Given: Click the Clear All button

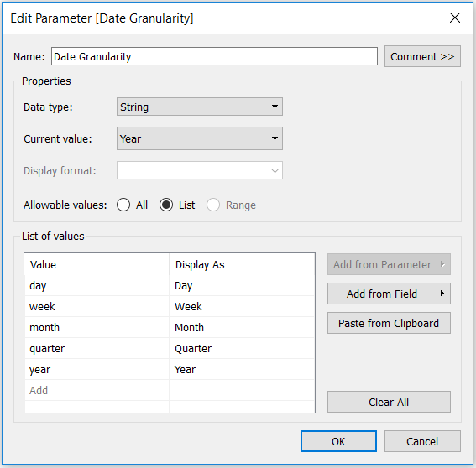Looking at the screenshot, I should coord(389,402).
